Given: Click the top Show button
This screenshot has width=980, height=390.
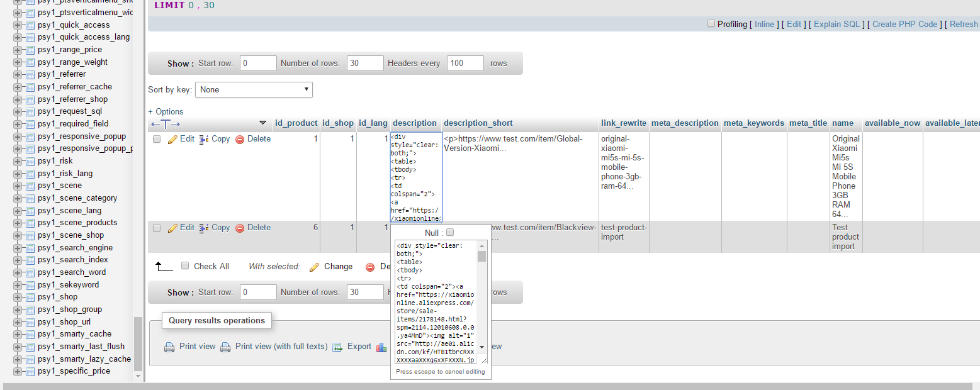Looking at the screenshot, I should [181, 64].
